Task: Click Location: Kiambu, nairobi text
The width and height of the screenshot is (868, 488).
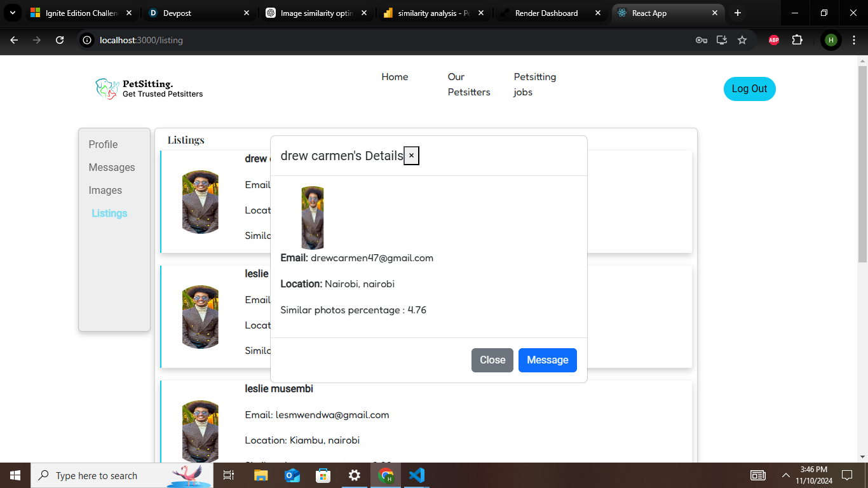Action: pyautogui.click(x=302, y=440)
